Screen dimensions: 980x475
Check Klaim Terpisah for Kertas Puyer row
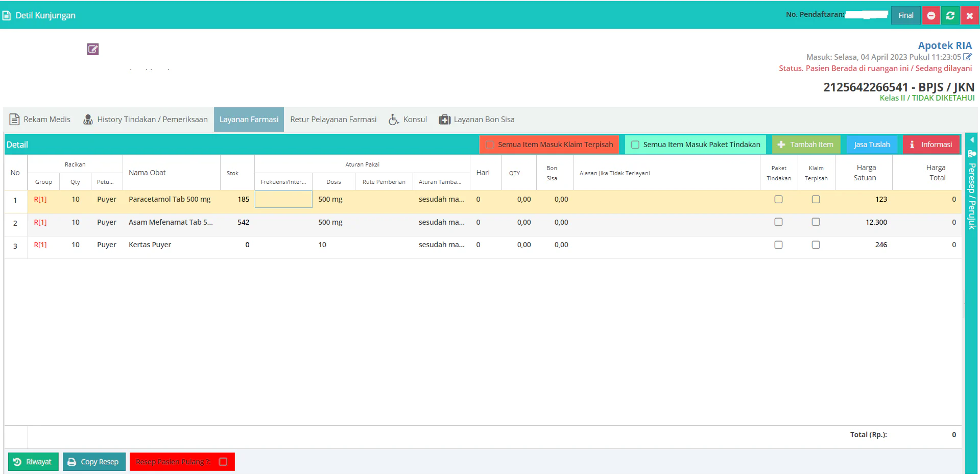point(816,245)
